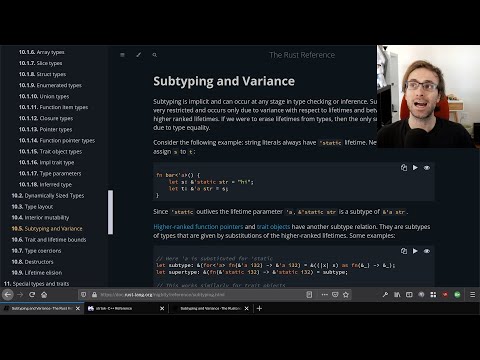Go to 10.2. Dynamically Sized Types

click(48, 196)
